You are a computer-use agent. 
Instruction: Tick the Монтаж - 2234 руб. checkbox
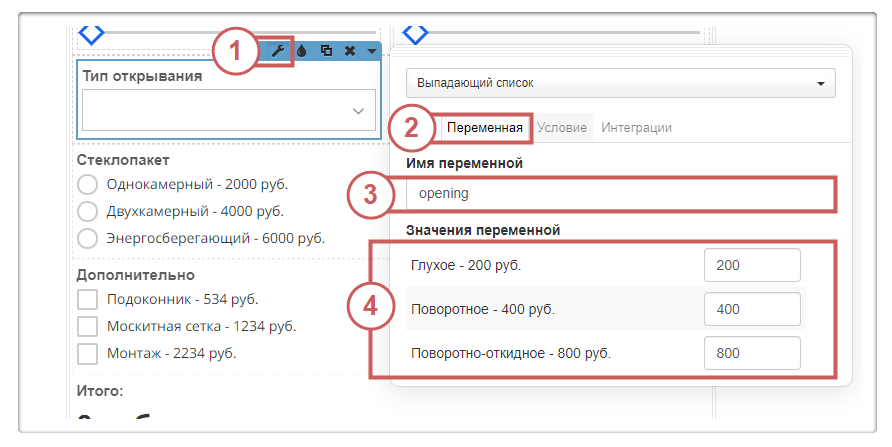88,353
